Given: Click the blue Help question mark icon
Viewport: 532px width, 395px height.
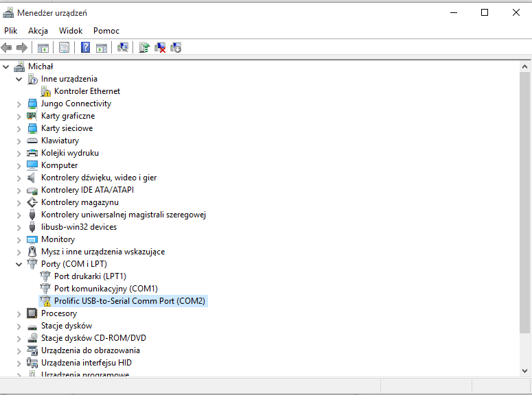Looking at the screenshot, I should point(85,47).
